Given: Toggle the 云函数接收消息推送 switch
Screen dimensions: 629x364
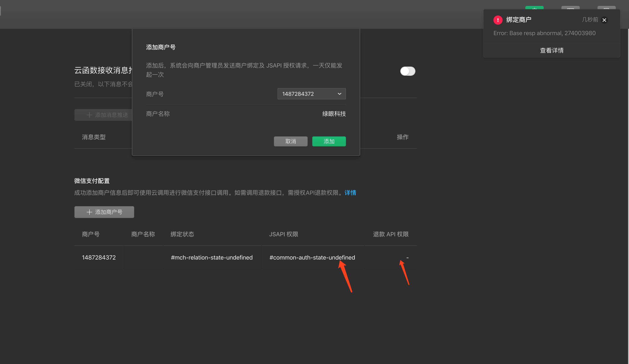Looking at the screenshot, I should [x=408, y=71].
